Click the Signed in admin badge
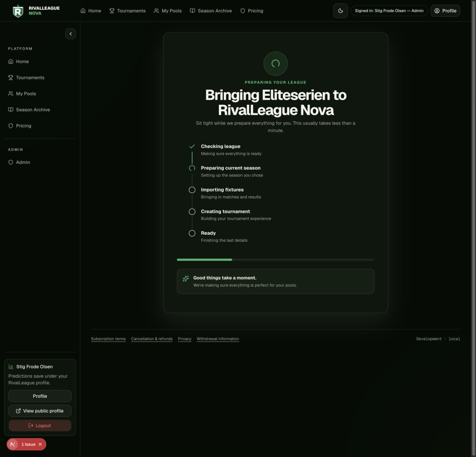 [x=389, y=11]
